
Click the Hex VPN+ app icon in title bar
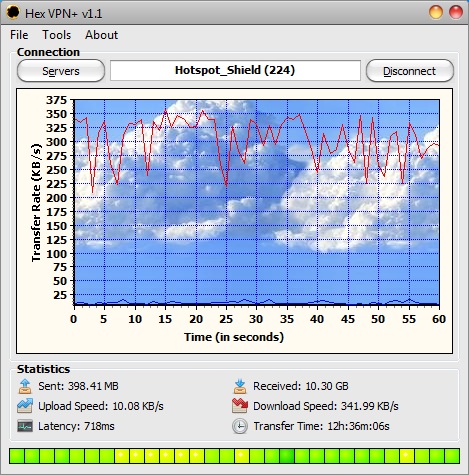pos(13,13)
